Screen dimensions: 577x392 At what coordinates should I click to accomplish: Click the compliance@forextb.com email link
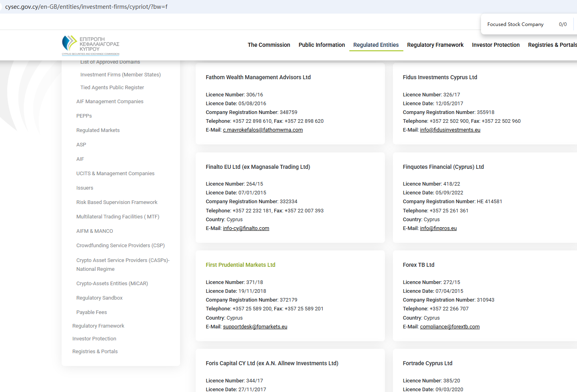pos(449,327)
